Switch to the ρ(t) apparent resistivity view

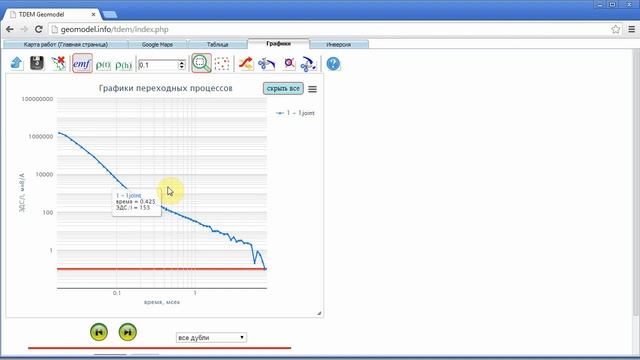pos(103,64)
